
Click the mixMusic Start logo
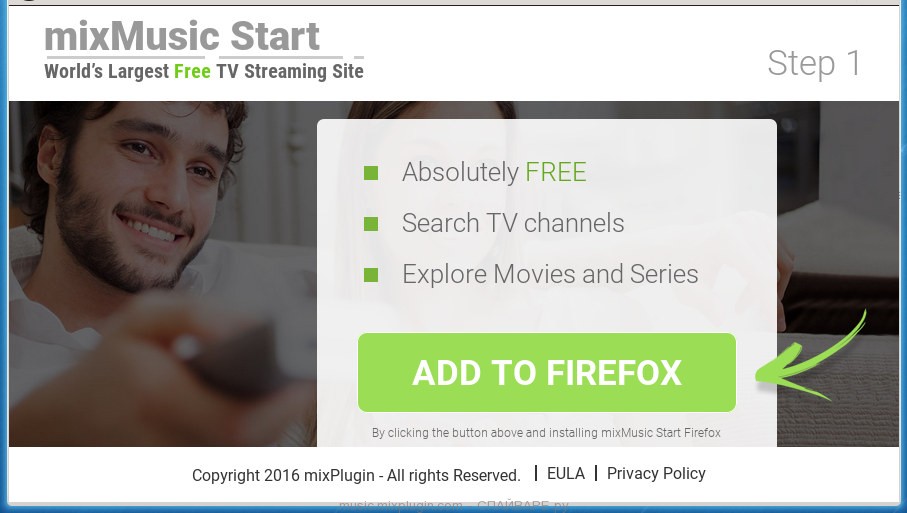click(182, 36)
